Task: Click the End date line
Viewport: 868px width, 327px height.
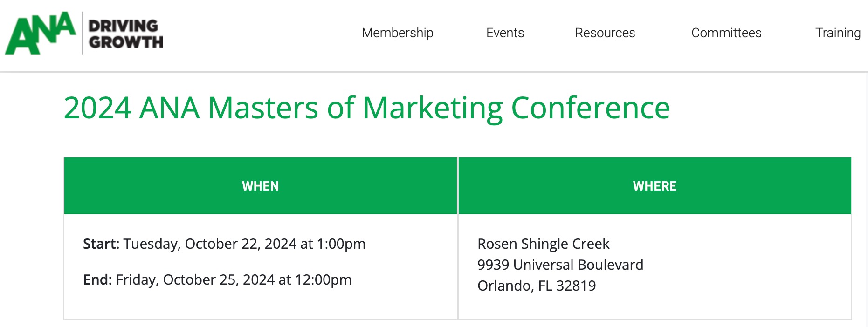Action: [x=218, y=279]
